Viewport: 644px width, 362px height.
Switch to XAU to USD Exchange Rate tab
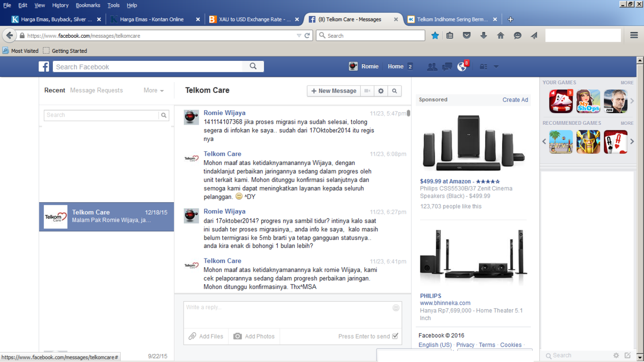tap(254, 19)
